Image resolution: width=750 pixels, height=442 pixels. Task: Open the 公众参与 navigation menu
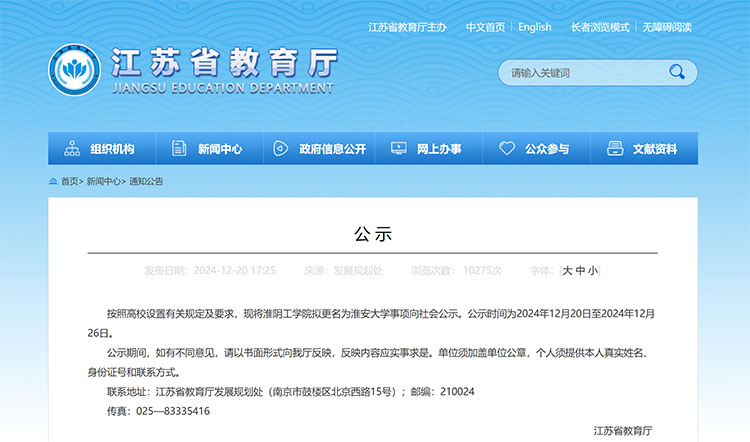pyautogui.click(x=547, y=149)
